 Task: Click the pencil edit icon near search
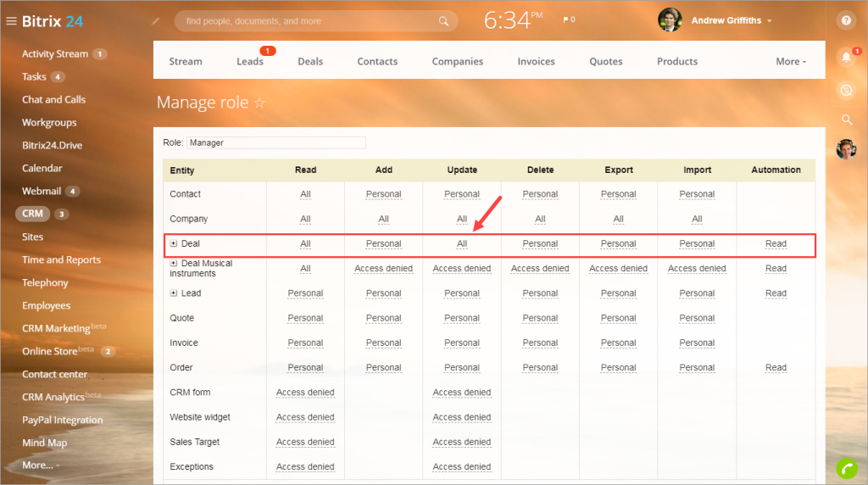pyautogui.click(x=156, y=21)
